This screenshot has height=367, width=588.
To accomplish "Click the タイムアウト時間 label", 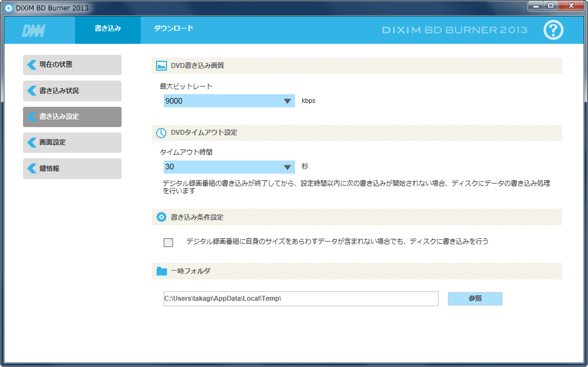I will [186, 152].
